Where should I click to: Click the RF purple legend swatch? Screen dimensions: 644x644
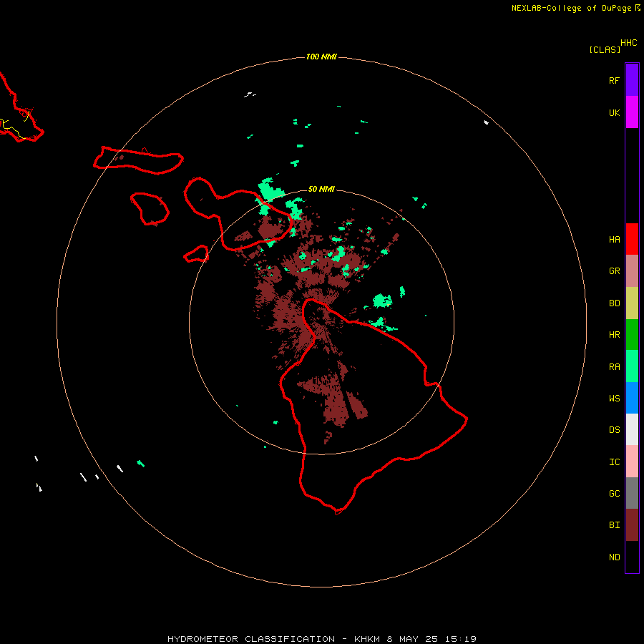coord(632,79)
